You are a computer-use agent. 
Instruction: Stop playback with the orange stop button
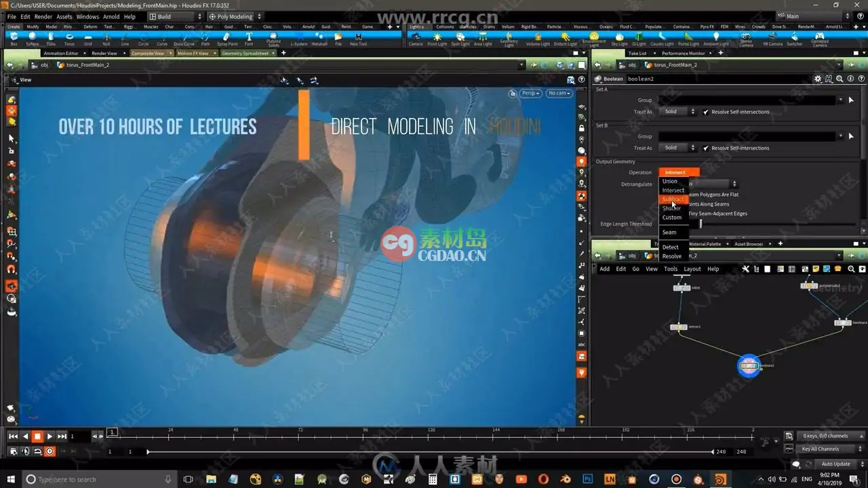(x=37, y=436)
